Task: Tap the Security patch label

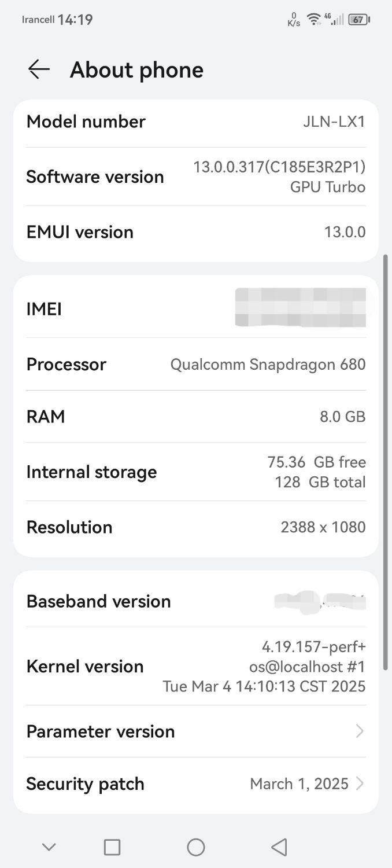Action: tap(86, 784)
